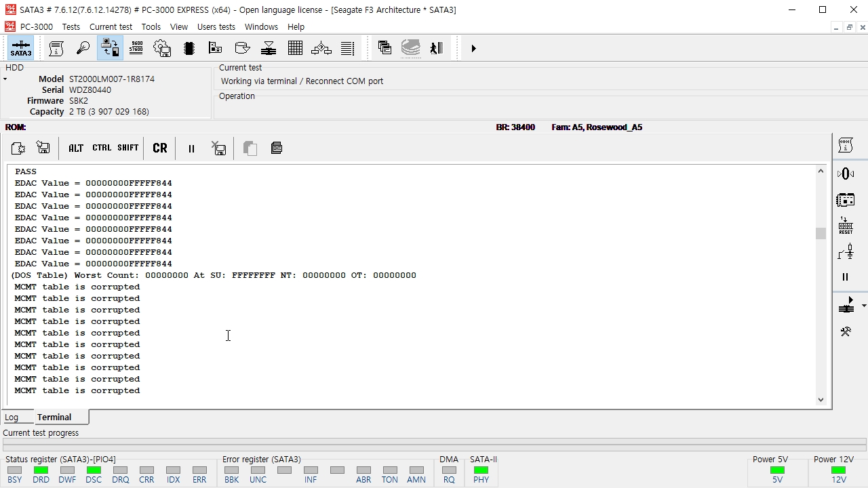
Task: Click the terminal scrollbar thumb
Action: pos(821,233)
